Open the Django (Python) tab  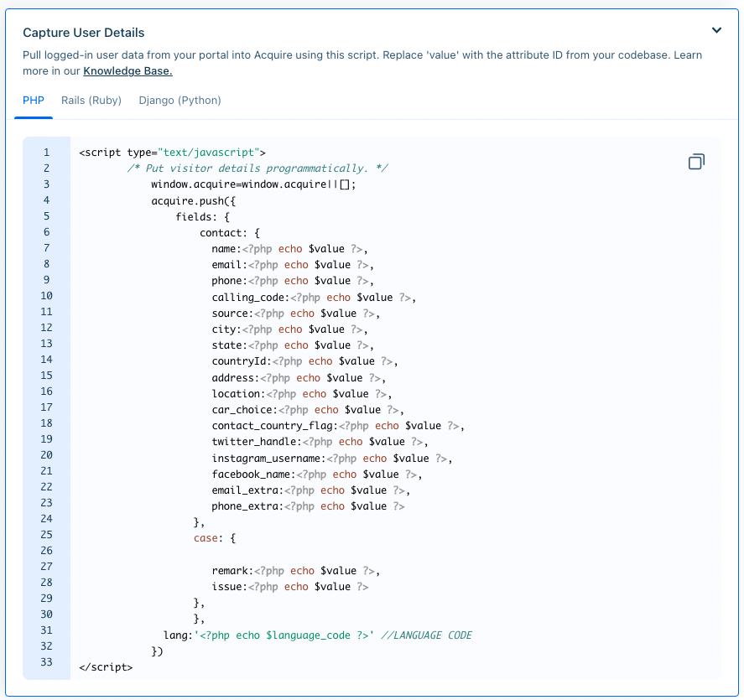[x=179, y=101]
